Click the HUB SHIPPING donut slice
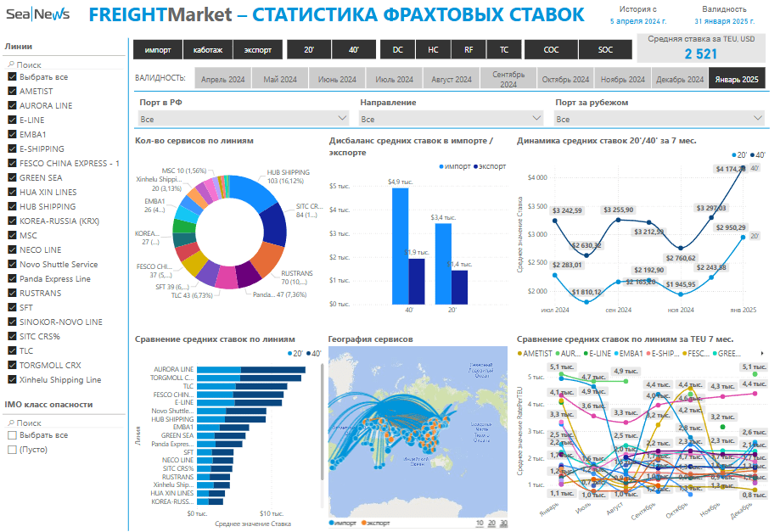The height and width of the screenshot is (532, 780). point(252,191)
